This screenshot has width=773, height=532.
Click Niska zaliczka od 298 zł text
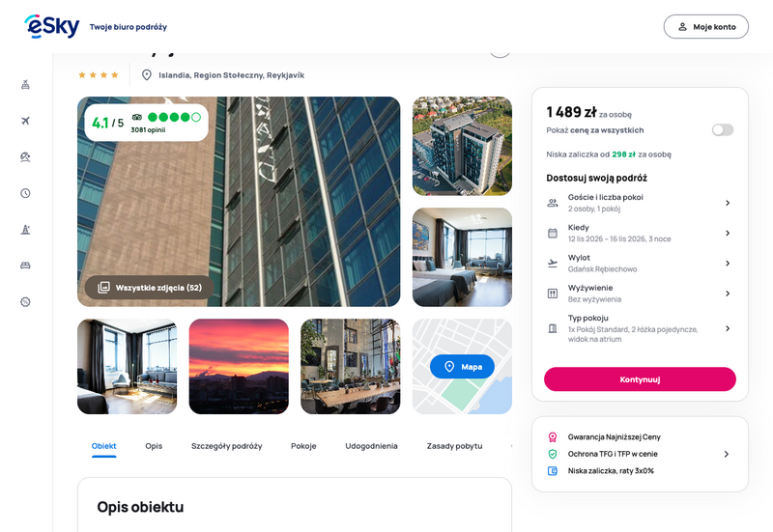point(609,154)
